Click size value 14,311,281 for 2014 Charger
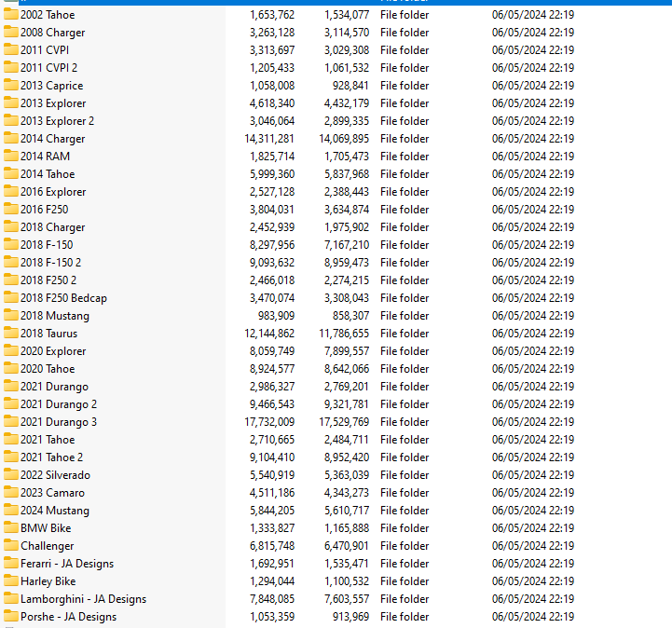672x628 pixels. [x=269, y=139]
